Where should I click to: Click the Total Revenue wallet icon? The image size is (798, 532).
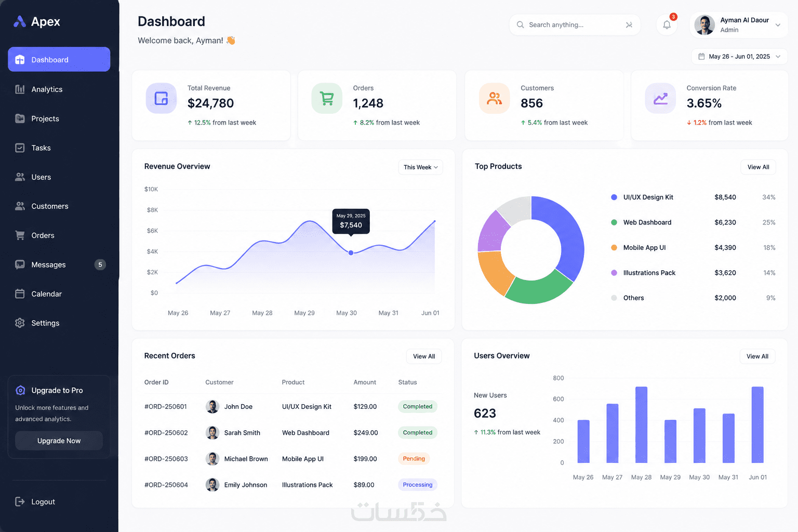coord(161,98)
